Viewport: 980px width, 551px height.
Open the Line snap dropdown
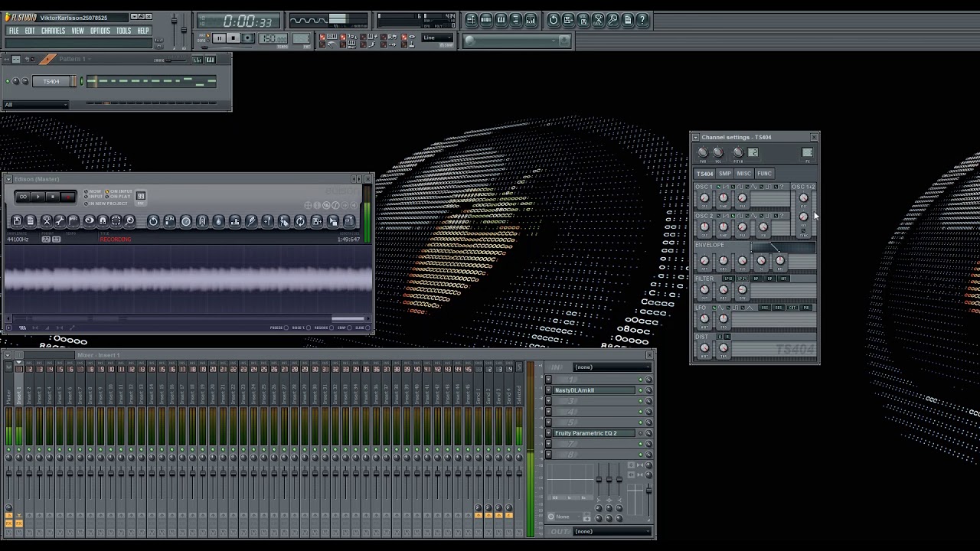coord(436,38)
